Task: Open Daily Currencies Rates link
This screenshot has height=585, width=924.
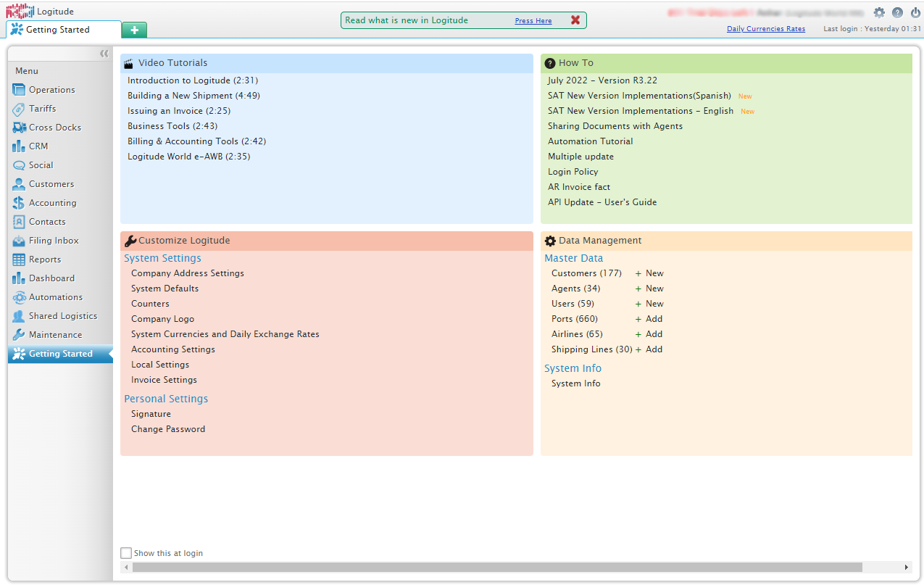Action: tap(766, 29)
